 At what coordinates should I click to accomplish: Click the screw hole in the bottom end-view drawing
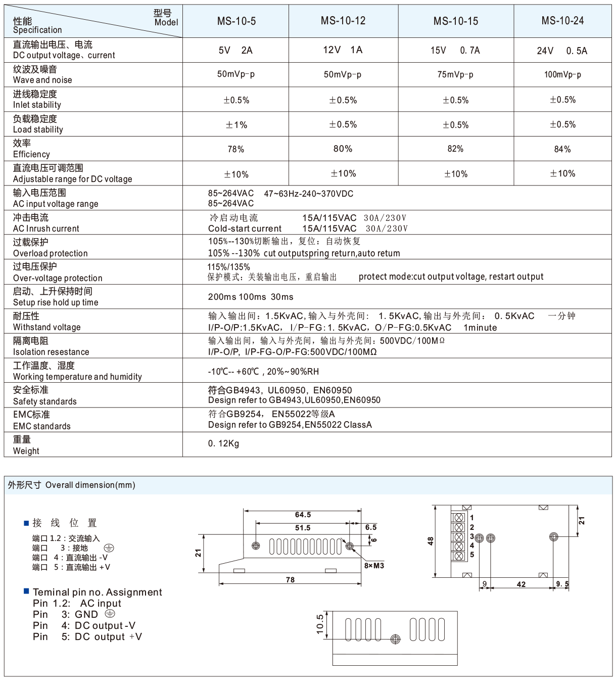pyautogui.click(x=395, y=639)
